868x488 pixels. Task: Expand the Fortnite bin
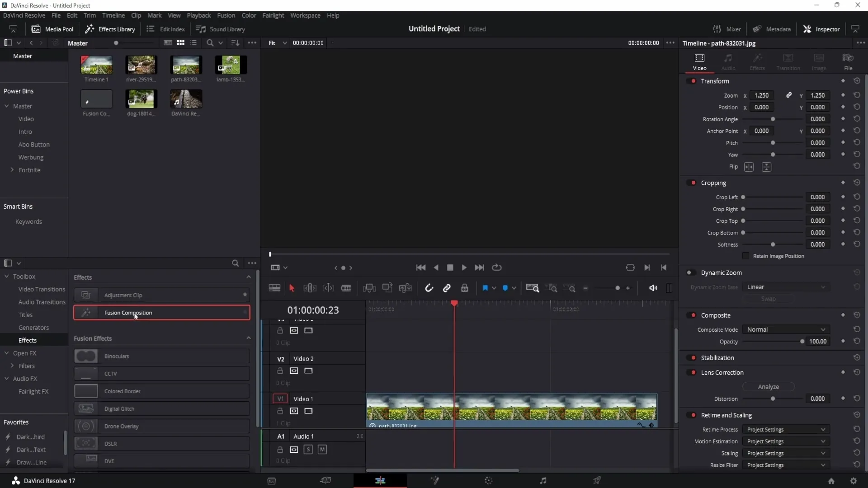(x=12, y=170)
